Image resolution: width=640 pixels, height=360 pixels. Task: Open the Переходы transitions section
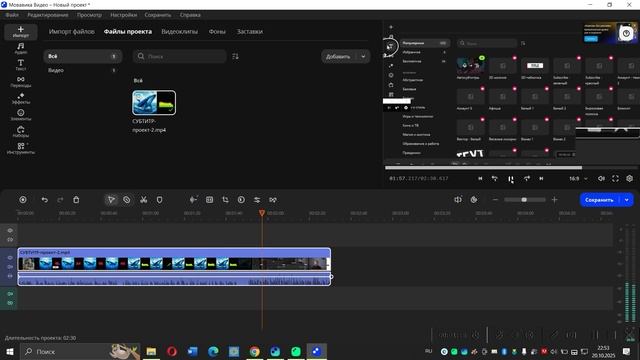[x=21, y=82]
